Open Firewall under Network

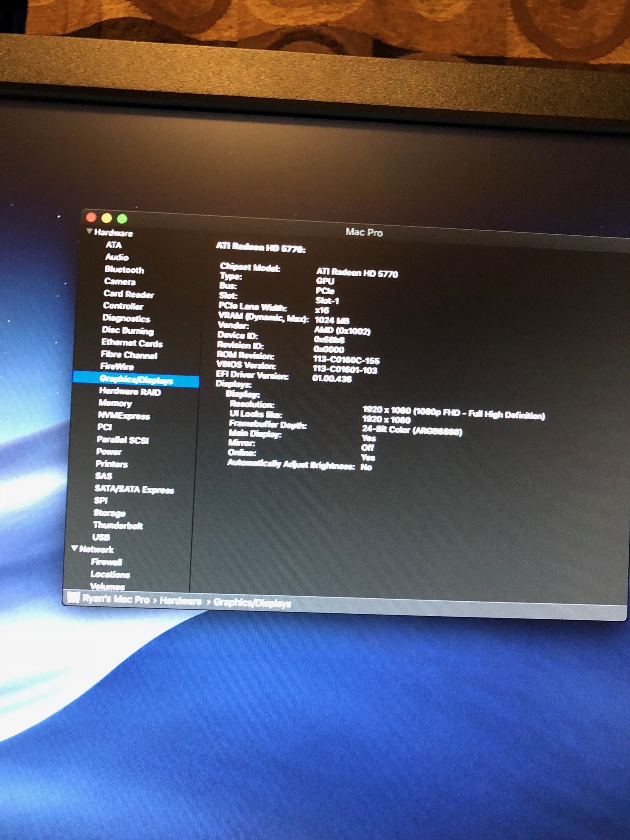[107, 562]
